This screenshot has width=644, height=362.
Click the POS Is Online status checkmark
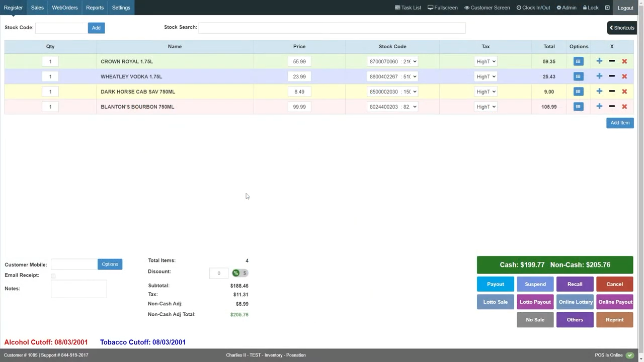(x=629, y=355)
